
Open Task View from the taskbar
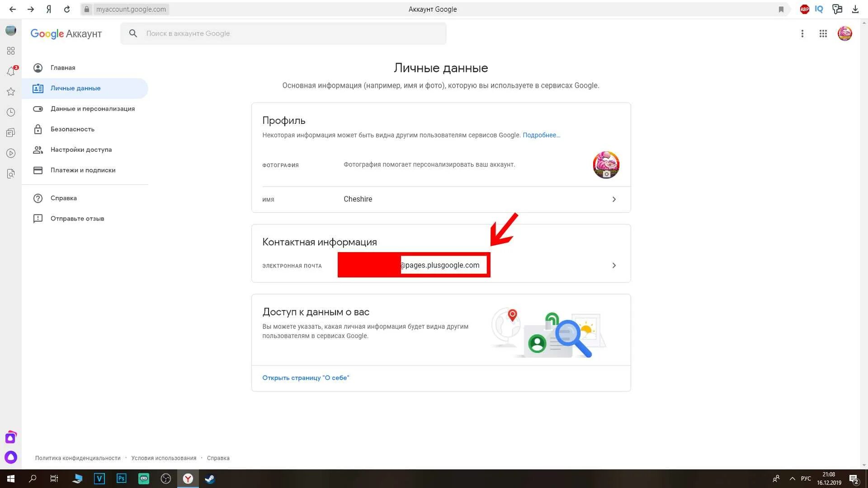pos(54,479)
